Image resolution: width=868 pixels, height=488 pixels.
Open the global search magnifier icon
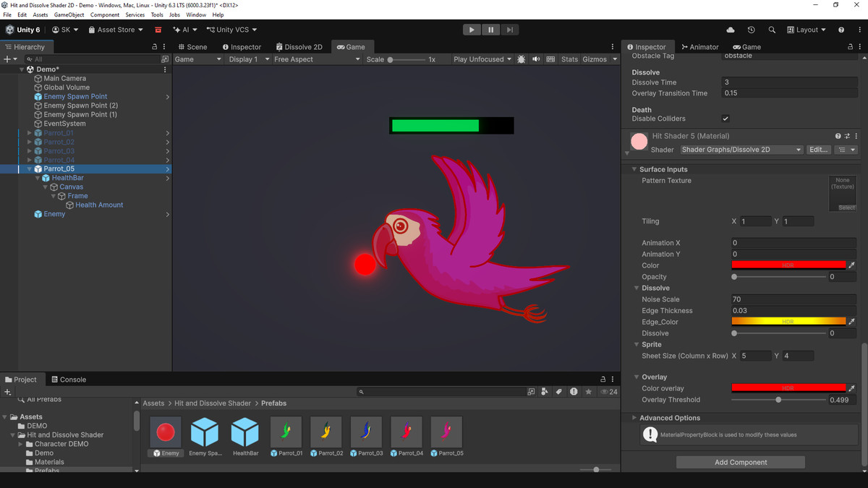pyautogui.click(x=772, y=30)
